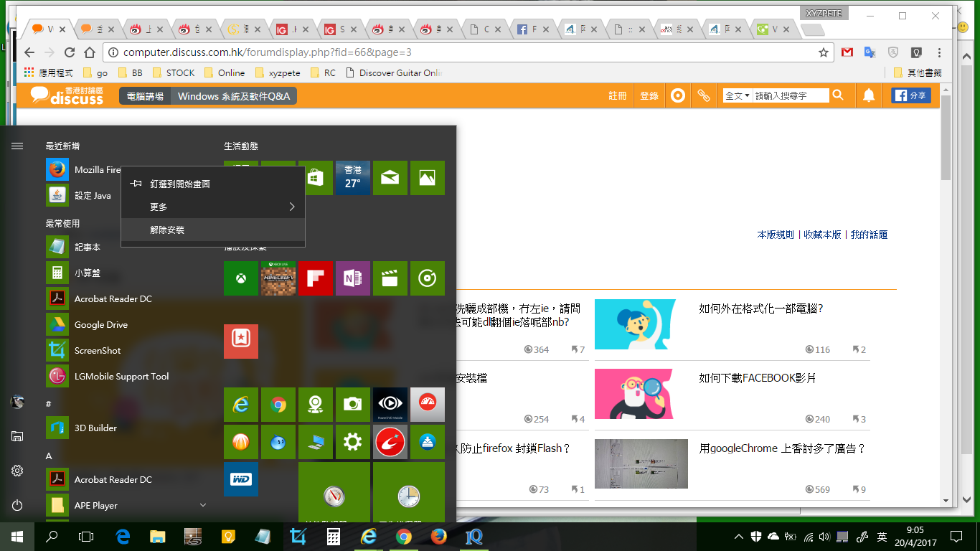This screenshot has height=551, width=980.
Task: Open Task View on the taskbar
Action: pyautogui.click(x=86, y=537)
